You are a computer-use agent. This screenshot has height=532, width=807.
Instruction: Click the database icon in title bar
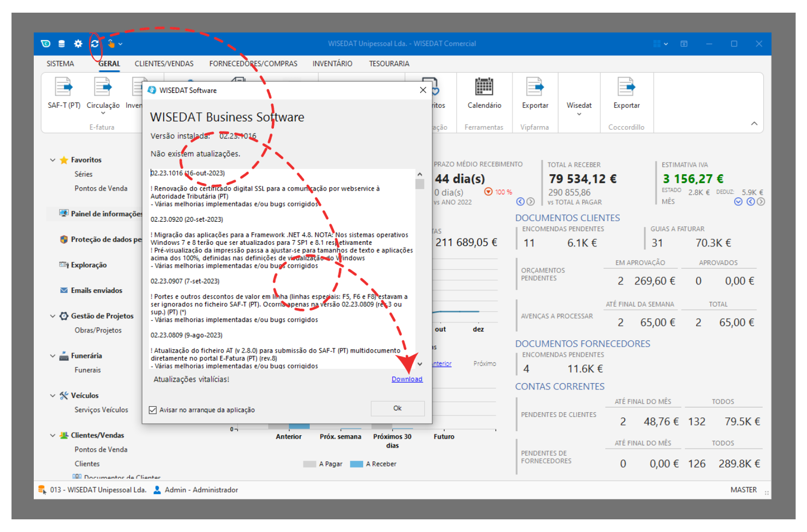(x=62, y=44)
